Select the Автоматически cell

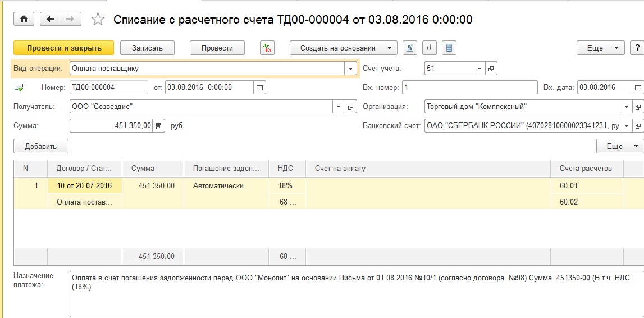pyautogui.click(x=226, y=186)
